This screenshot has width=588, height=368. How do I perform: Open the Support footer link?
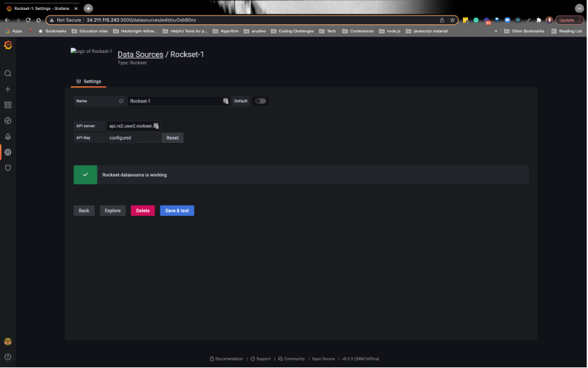[x=261, y=359]
